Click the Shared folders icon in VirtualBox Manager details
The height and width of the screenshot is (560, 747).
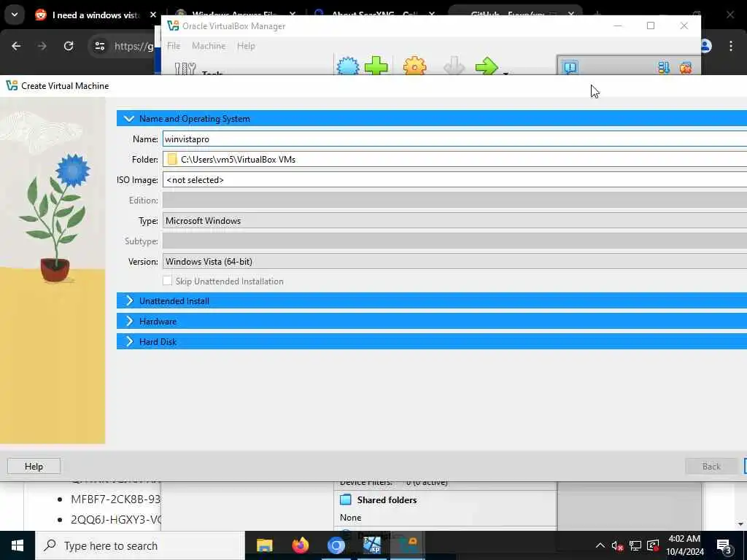[x=346, y=499]
